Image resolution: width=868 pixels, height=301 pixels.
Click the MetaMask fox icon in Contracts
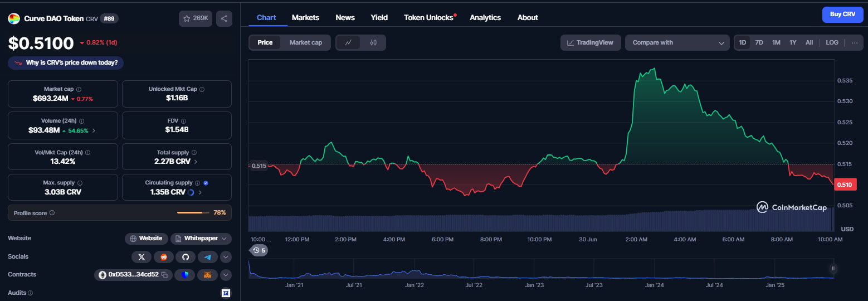(x=207, y=275)
